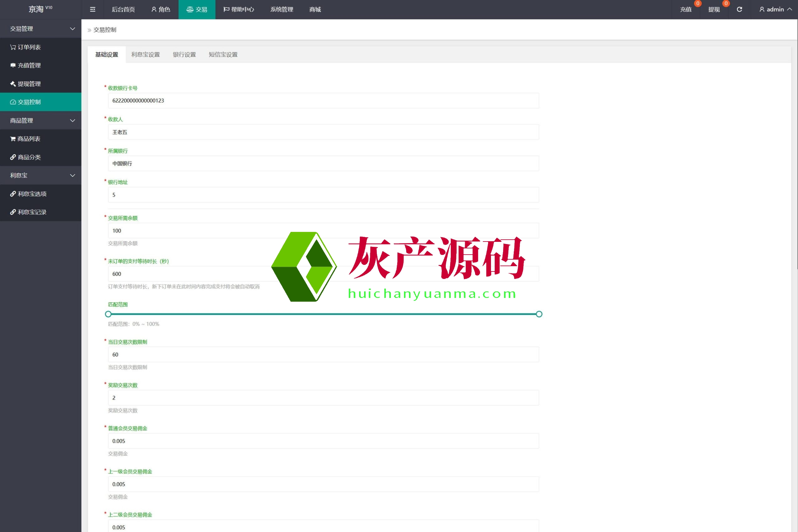Open the admin user dropdown

[776, 9]
